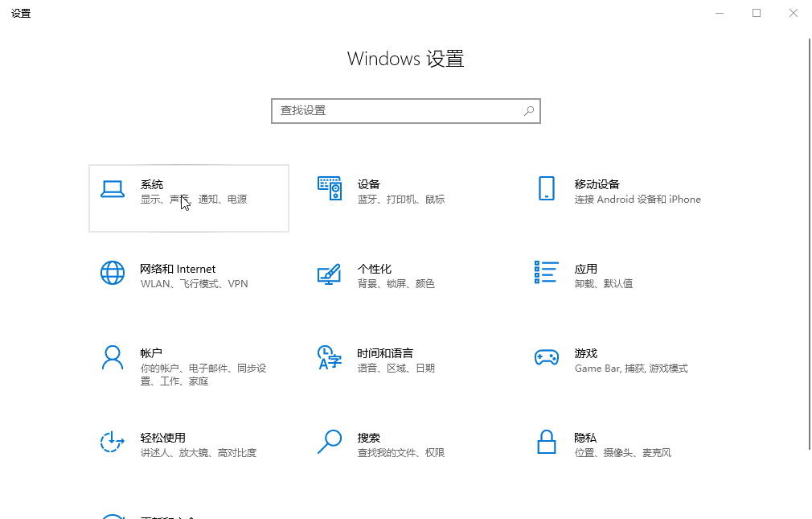Open the 帐户 person icon
Image resolution: width=812 pixels, height=519 pixels.
coord(113,357)
